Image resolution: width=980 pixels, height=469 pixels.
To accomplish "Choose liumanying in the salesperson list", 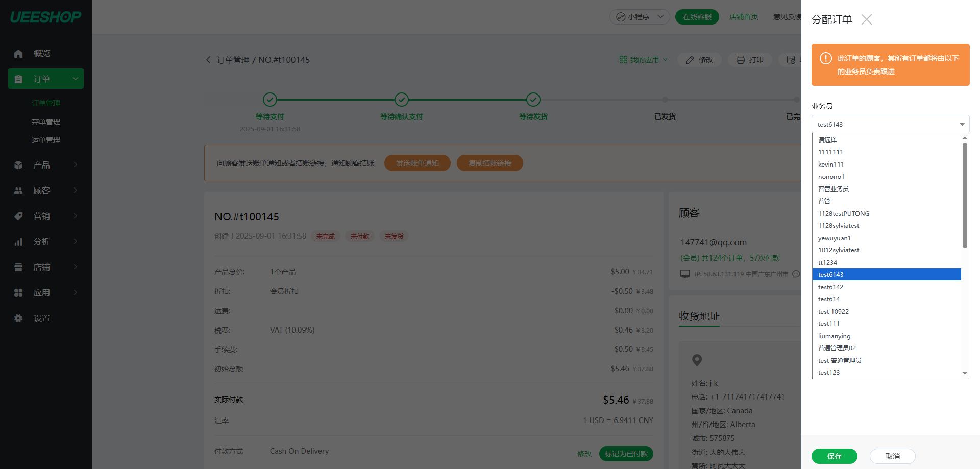I will tap(834, 336).
